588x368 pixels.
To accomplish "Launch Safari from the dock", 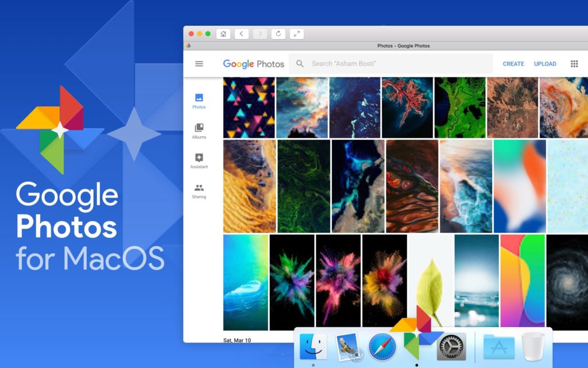I will click(382, 347).
